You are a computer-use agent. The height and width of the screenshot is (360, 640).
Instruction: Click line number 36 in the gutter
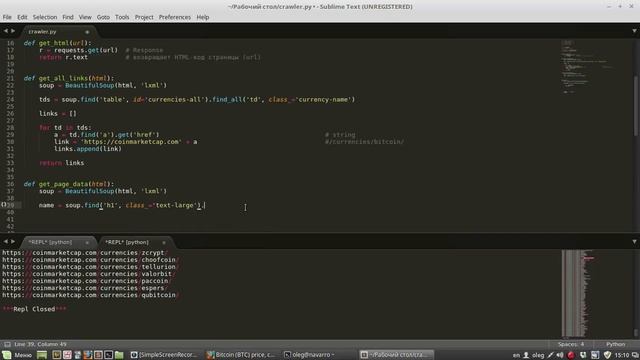coord(10,184)
